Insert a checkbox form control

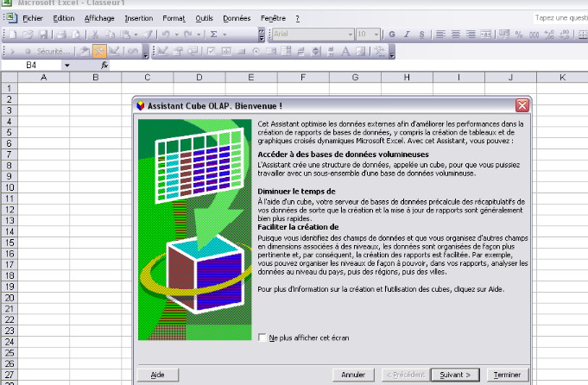(x=212, y=51)
